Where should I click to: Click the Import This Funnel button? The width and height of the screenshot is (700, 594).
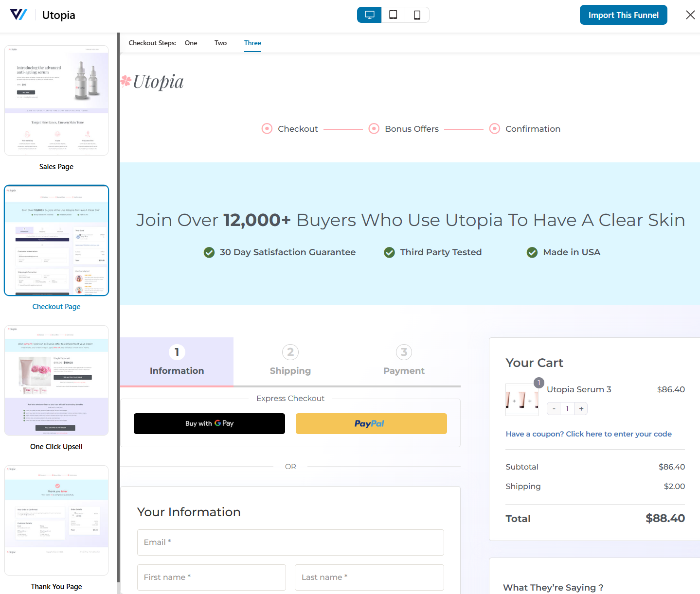coord(623,15)
